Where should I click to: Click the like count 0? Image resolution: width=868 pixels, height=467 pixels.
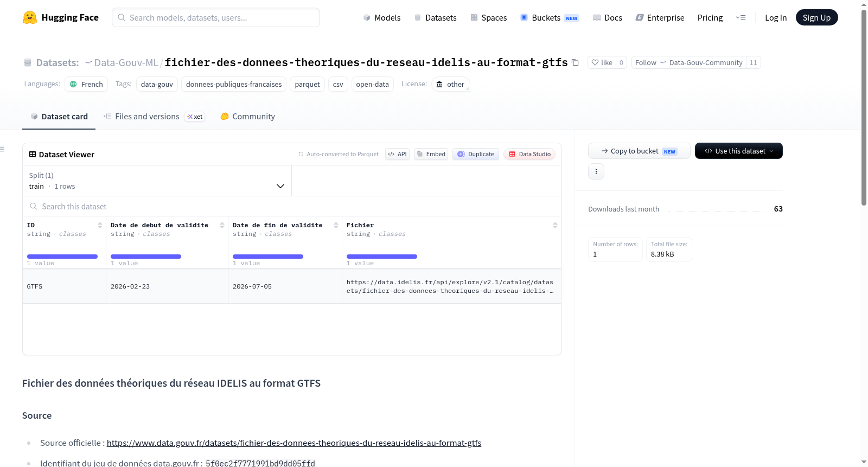point(621,62)
